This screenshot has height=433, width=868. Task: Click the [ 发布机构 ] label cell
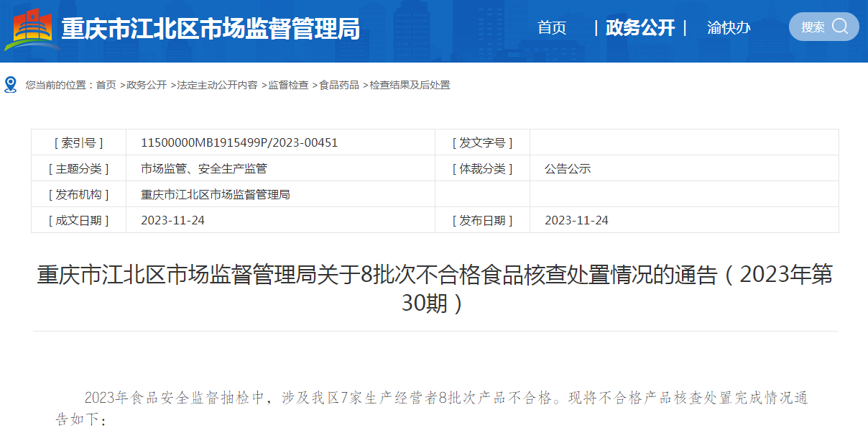point(78,194)
